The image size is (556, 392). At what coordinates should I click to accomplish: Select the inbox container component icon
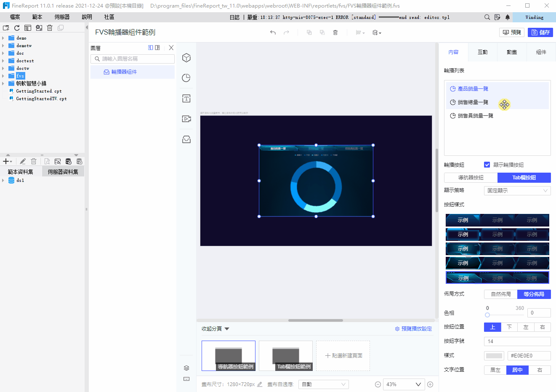(186, 139)
